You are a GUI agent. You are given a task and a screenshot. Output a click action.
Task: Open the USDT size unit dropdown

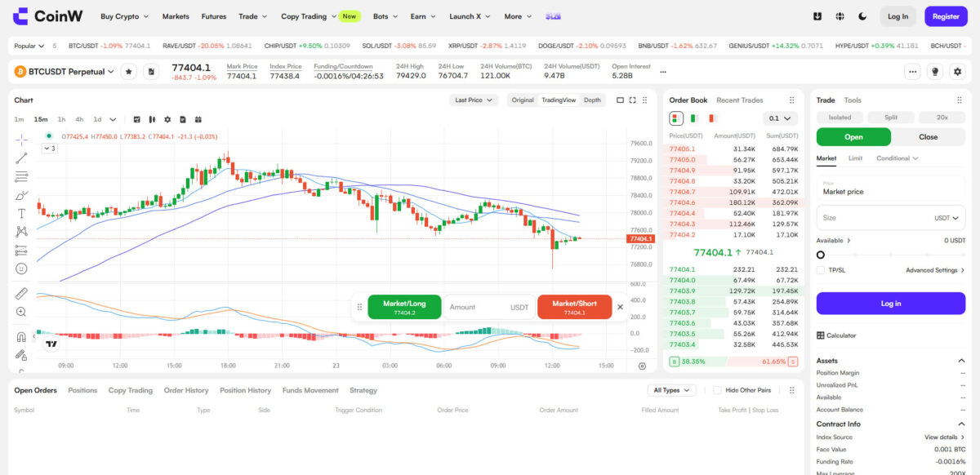pos(947,218)
